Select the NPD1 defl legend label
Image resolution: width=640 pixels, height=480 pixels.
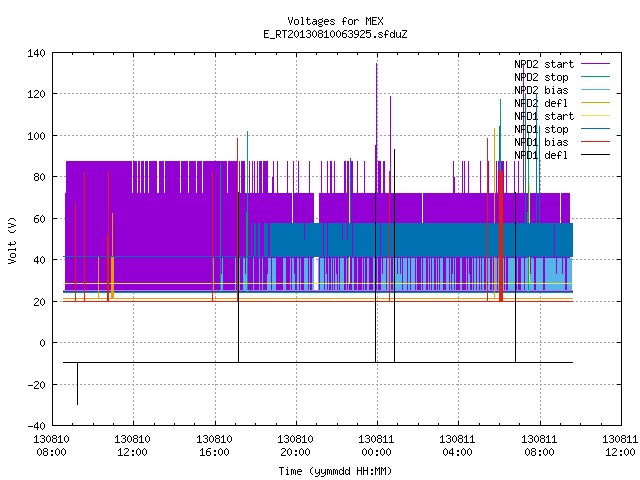(x=541, y=155)
